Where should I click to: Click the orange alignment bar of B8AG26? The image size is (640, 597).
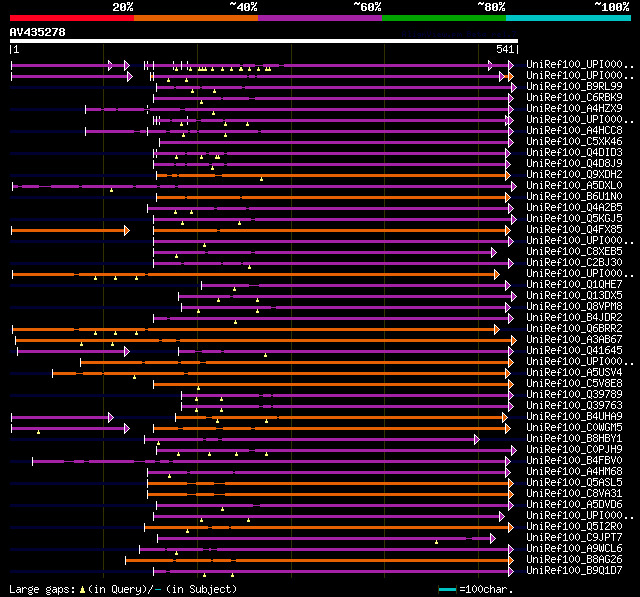(319, 561)
